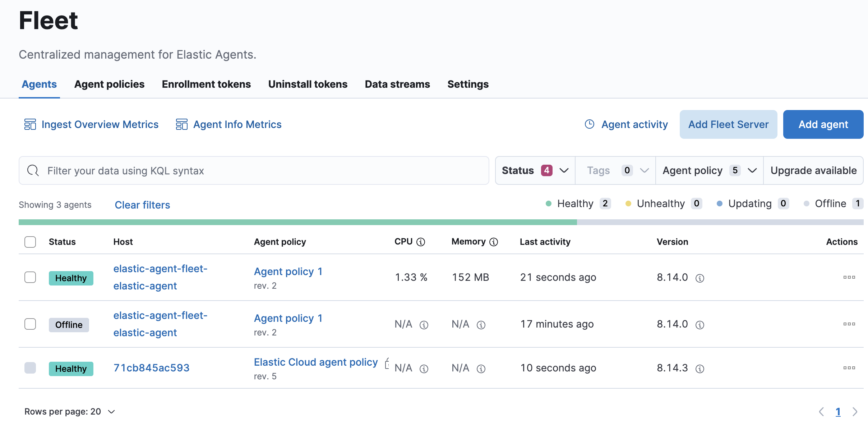This screenshot has height=425, width=868.
Task: Click the Agent activity clock icon
Action: tap(590, 124)
